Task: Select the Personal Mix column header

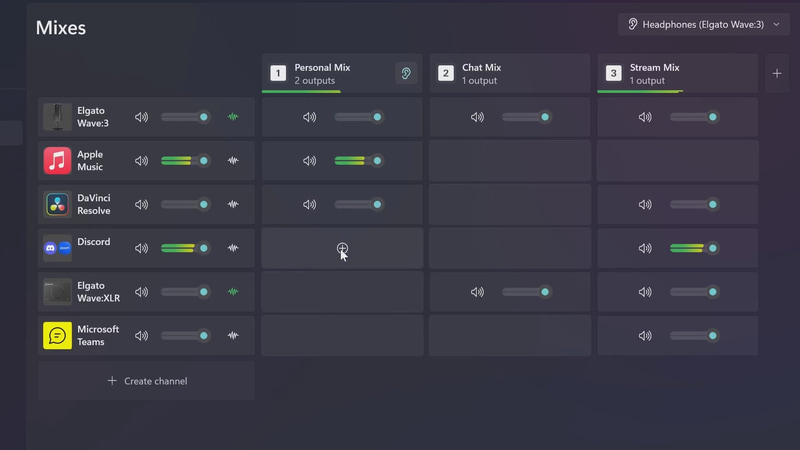Action: 342,73
